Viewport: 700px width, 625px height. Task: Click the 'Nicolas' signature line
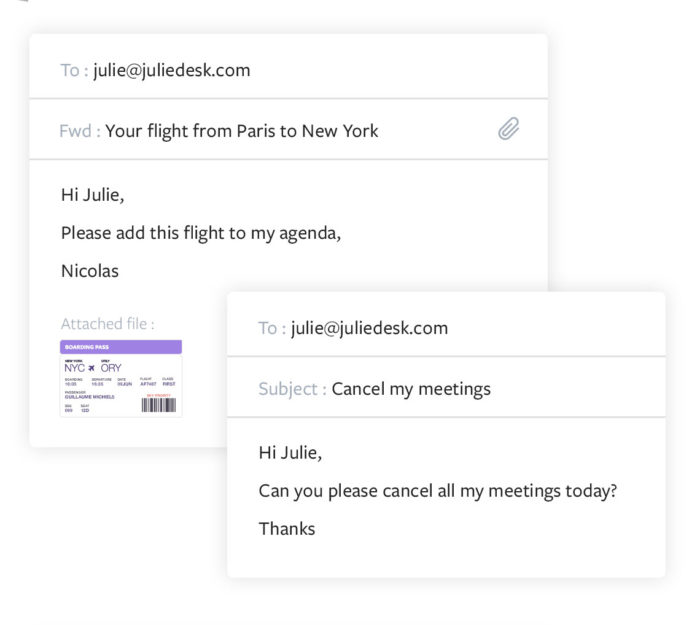click(x=90, y=271)
